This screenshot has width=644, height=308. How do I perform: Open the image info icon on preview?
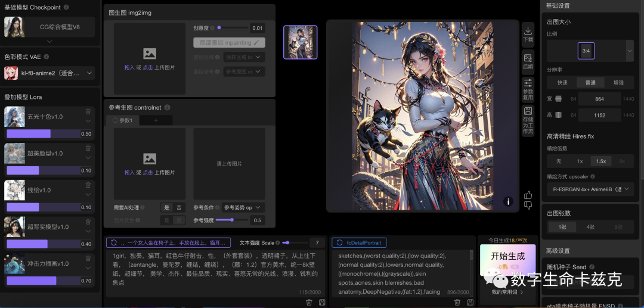508,201
